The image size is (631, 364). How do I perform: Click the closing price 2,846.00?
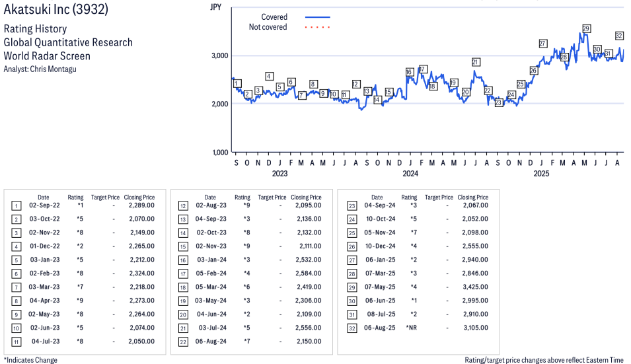pos(475,273)
